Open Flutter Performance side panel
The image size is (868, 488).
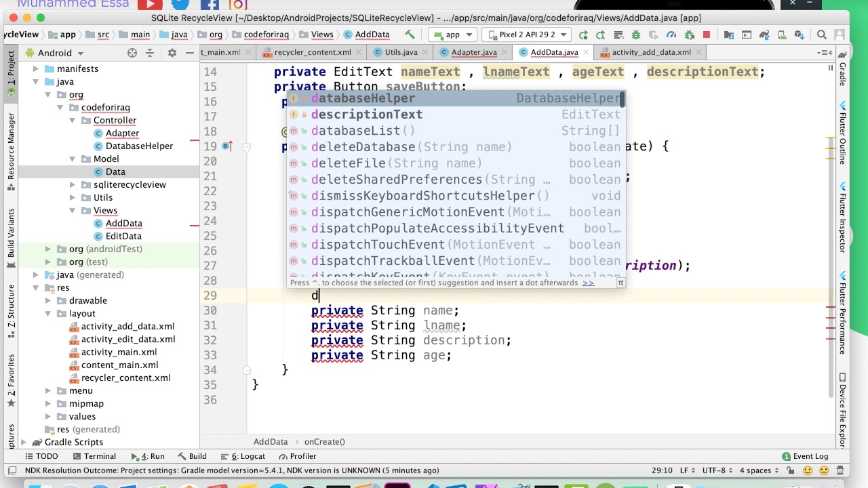843,313
